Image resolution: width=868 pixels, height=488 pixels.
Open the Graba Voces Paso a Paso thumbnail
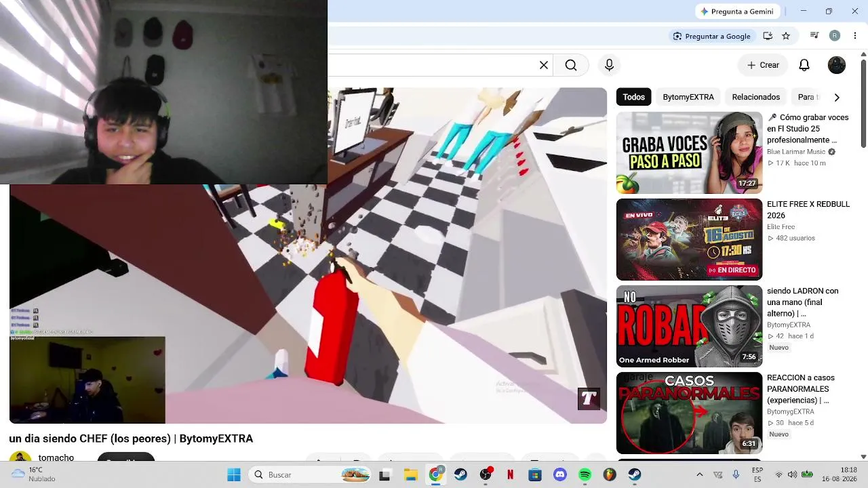pyautogui.click(x=689, y=152)
